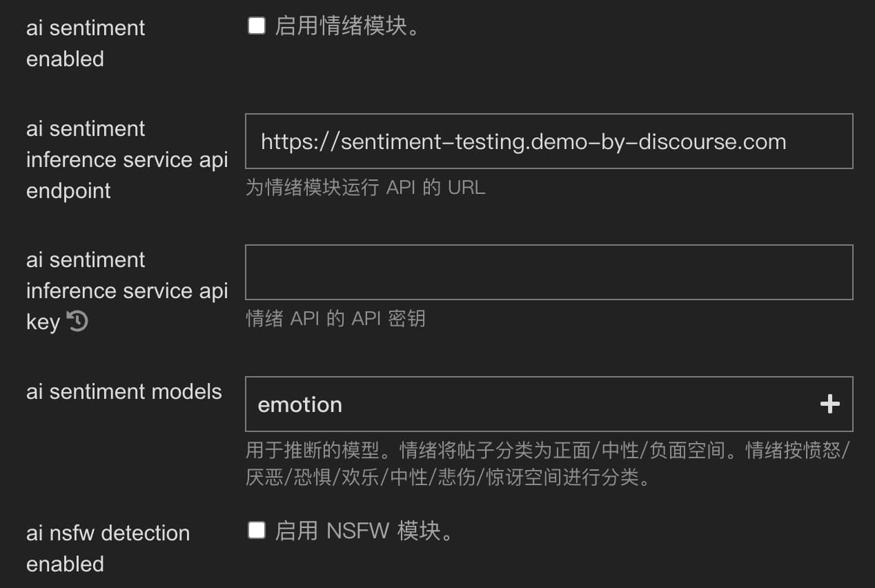Viewport: 875px width, 588px height.
Task: Select the emotion entry in models box
Action: pyautogui.click(x=300, y=404)
